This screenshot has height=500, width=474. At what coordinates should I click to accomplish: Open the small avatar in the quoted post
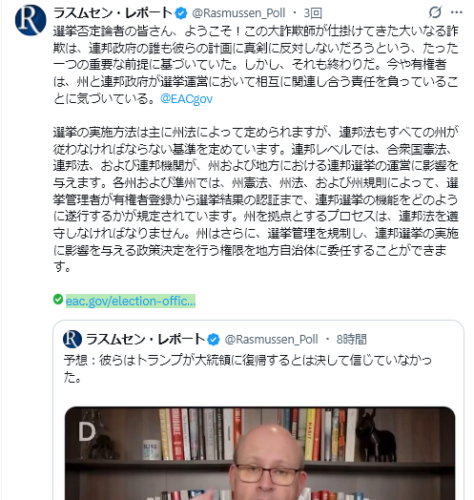click(72, 339)
